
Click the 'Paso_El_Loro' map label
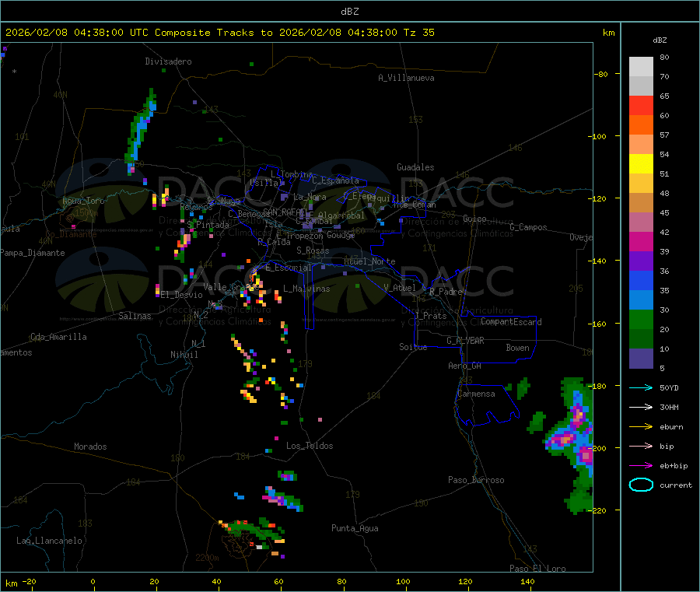tap(538, 569)
